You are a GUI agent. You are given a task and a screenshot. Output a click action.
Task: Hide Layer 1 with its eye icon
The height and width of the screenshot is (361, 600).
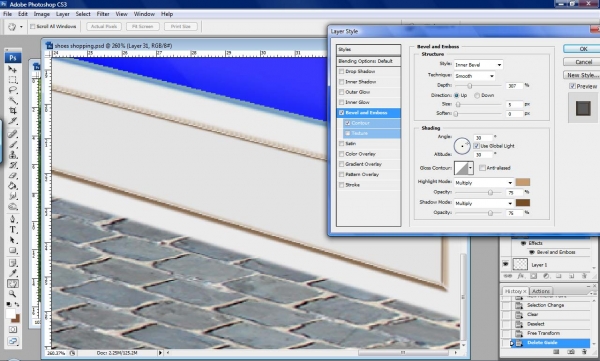(505, 264)
